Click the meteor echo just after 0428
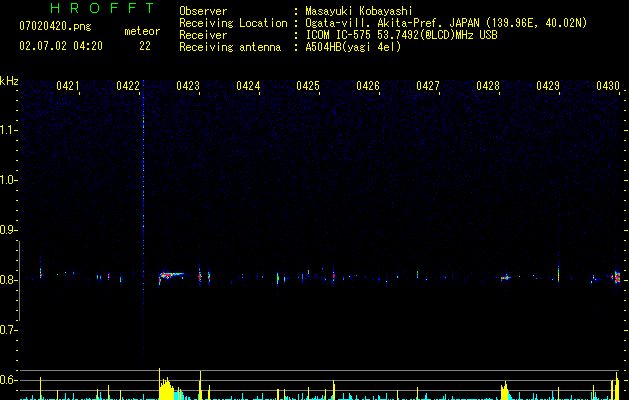629x400 pixels. tap(506, 277)
